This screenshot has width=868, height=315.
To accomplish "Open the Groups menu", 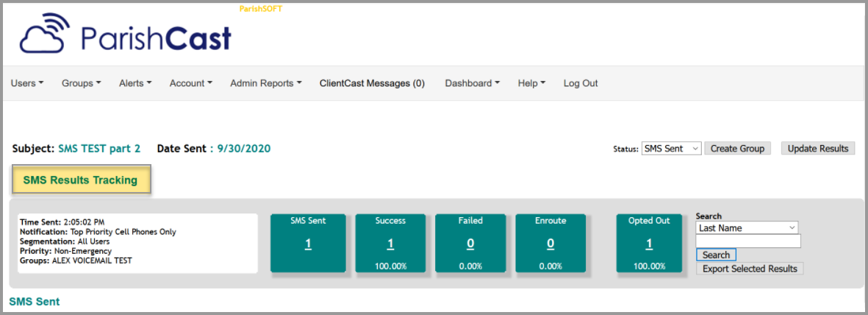I will coord(82,83).
